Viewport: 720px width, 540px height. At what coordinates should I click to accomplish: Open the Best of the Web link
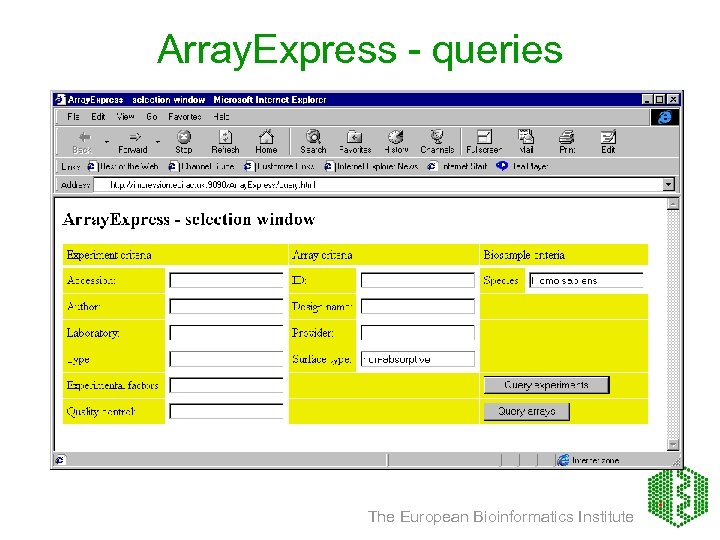(x=123, y=166)
